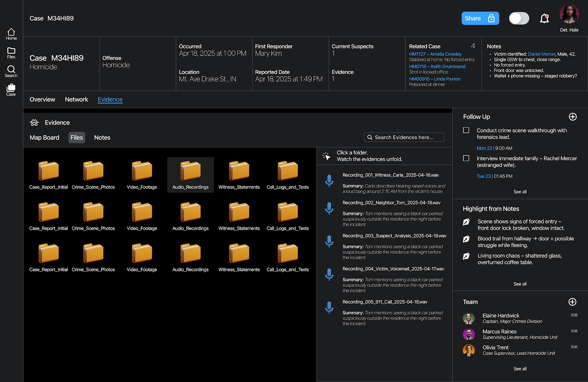Click the lock icon on Share button

(491, 18)
